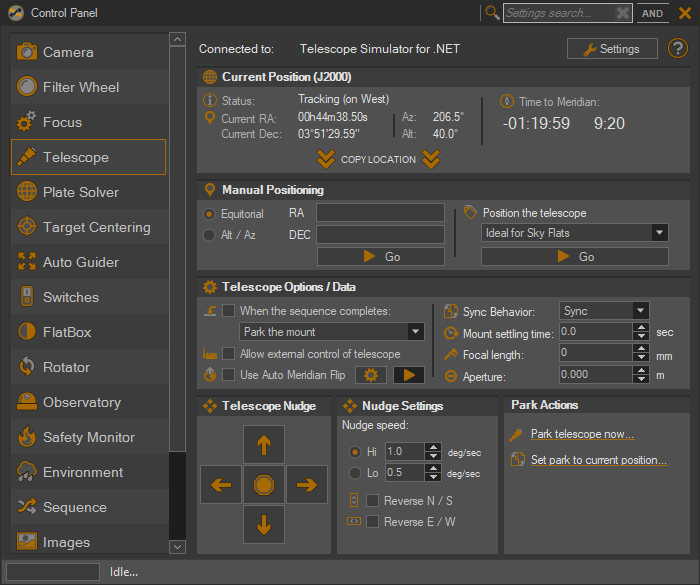Nudge telescope down arrow
700x585 pixels.
[x=264, y=524]
